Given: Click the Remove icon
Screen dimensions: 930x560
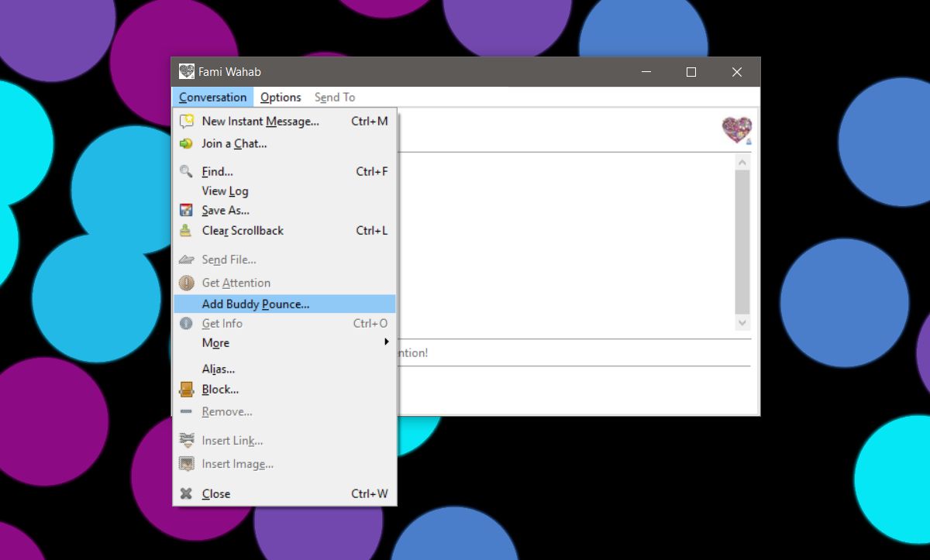Looking at the screenshot, I should 186,411.
